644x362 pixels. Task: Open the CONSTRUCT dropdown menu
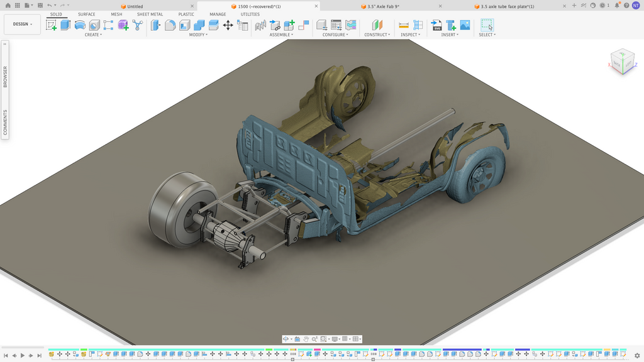377,35
